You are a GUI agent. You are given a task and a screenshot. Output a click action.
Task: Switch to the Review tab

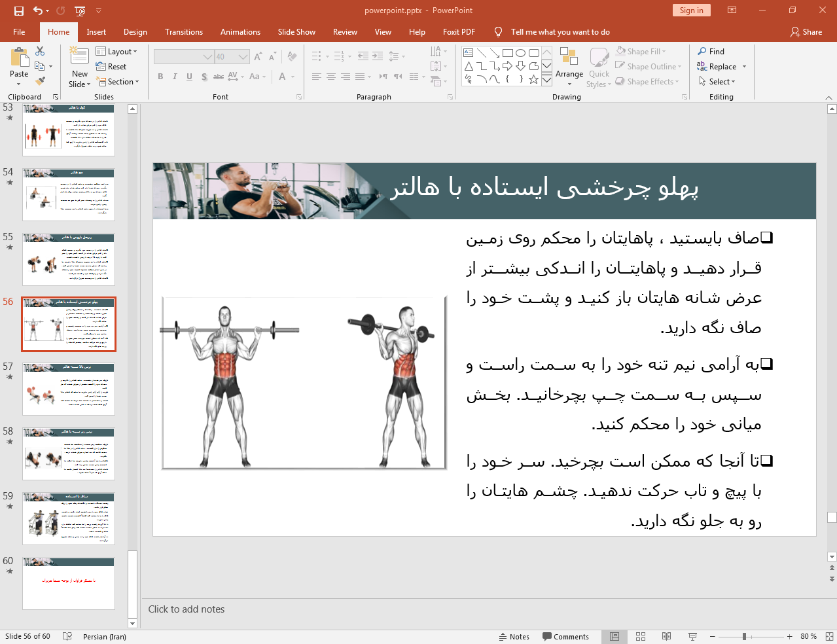pyautogui.click(x=345, y=32)
